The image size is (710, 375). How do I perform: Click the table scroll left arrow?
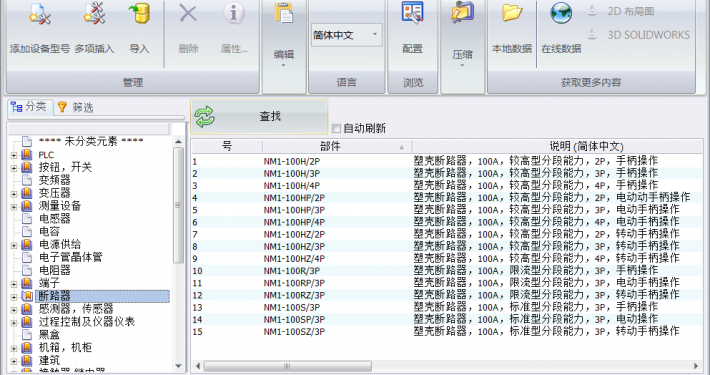pyautogui.click(x=197, y=366)
